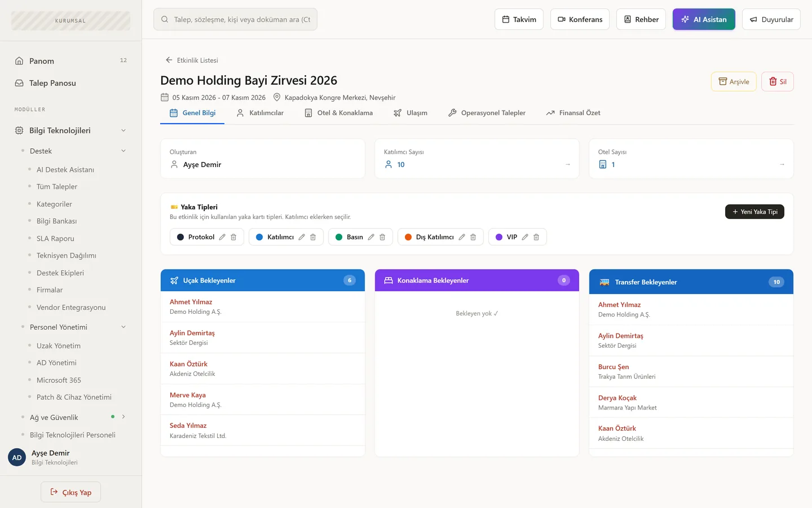Open the Takvim calendar

point(519,19)
